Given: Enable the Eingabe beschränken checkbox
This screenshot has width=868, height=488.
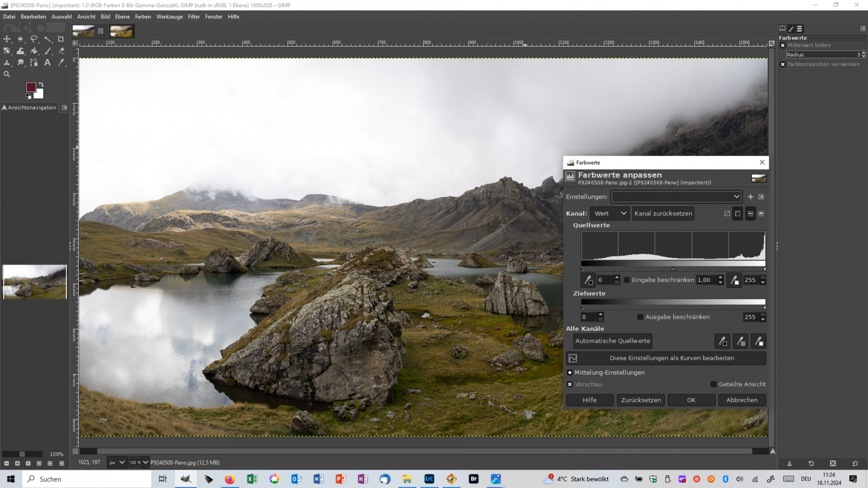Looking at the screenshot, I should click(x=627, y=280).
